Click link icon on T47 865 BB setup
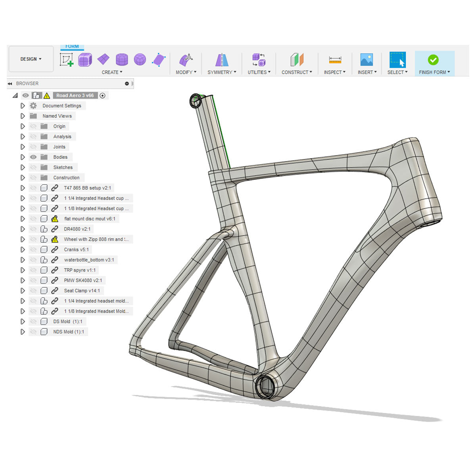The width and height of the screenshot is (476, 476). click(x=55, y=188)
